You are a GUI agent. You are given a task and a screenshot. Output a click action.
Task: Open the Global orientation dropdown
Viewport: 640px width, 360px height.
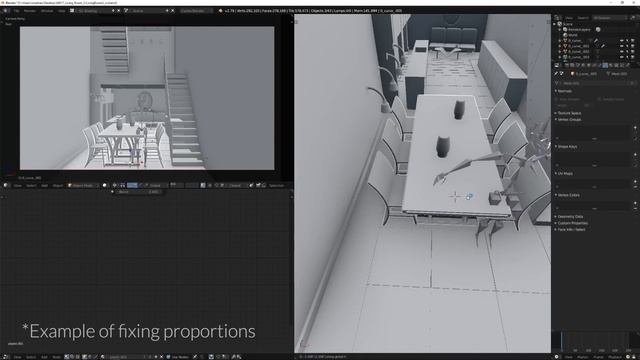pyautogui.click(x=156, y=185)
